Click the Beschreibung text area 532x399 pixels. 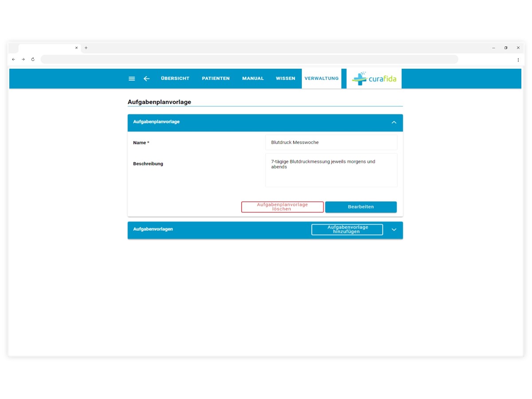pyautogui.click(x=332, y=170)
